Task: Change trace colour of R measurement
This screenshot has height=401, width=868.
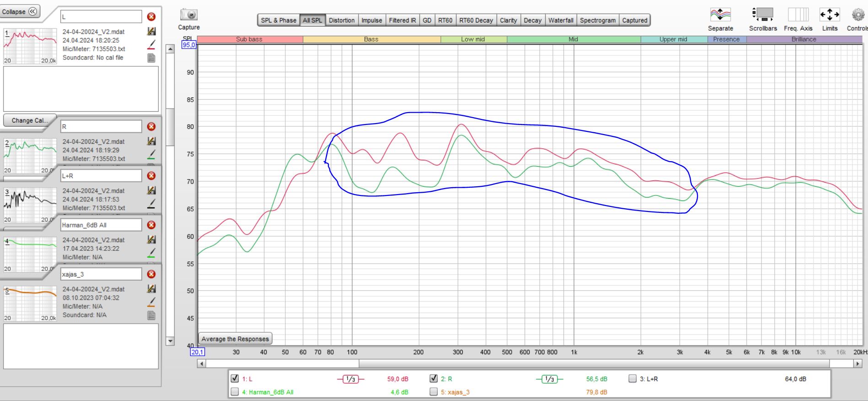Action: click(x=151, y=154)
